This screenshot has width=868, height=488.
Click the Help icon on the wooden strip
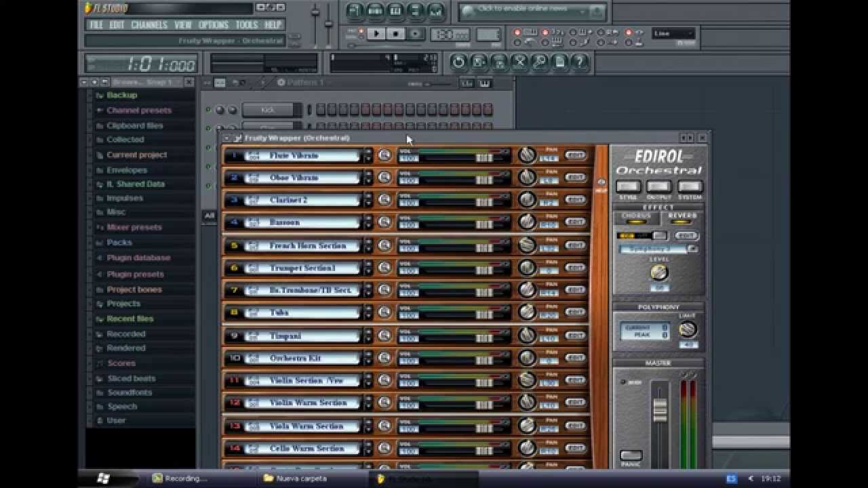[x=601, y=184]
